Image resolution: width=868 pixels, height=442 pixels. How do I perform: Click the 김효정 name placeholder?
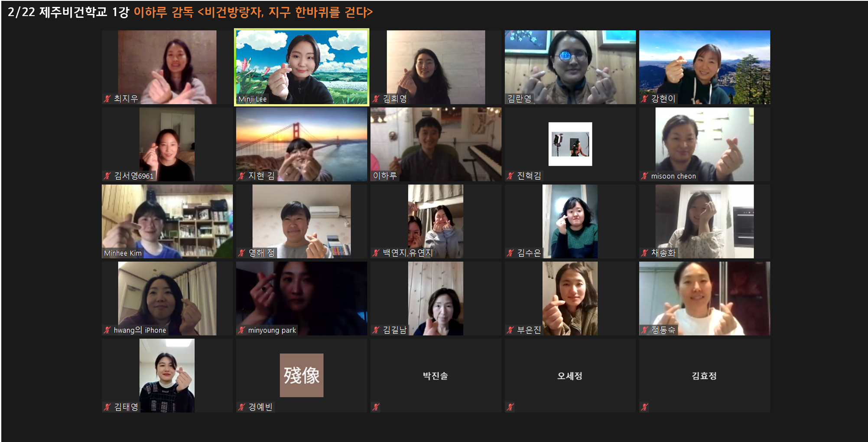click(704, 376)
